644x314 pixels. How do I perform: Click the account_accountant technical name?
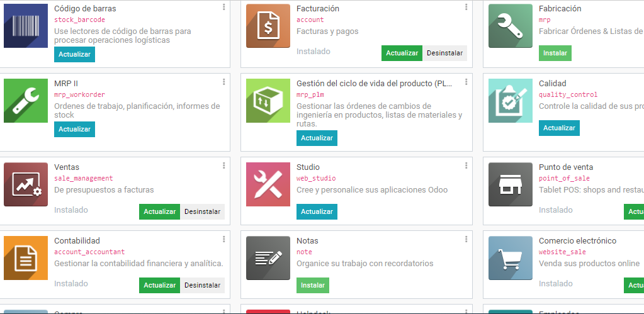(89, 252)
